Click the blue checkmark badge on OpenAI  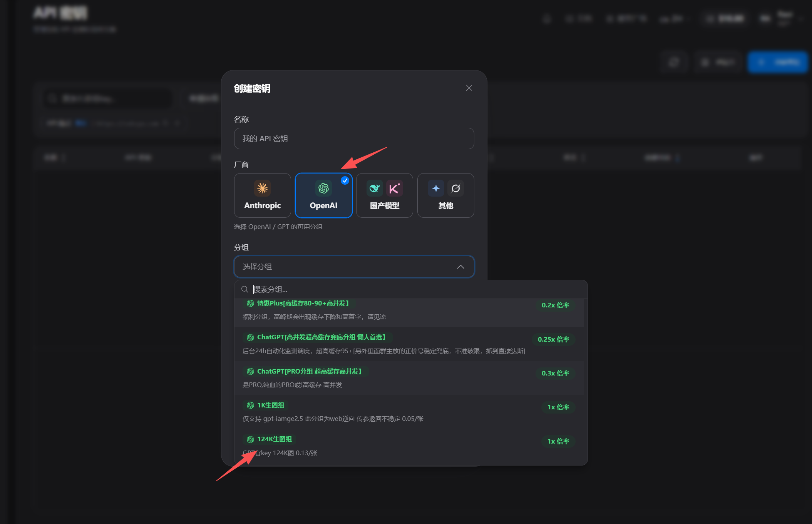345,180
